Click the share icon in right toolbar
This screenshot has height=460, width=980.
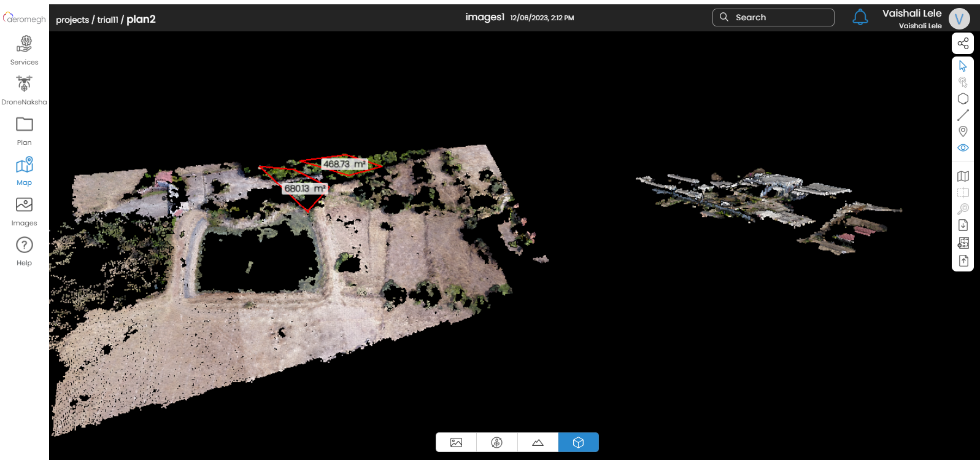[x=963, y=44]
